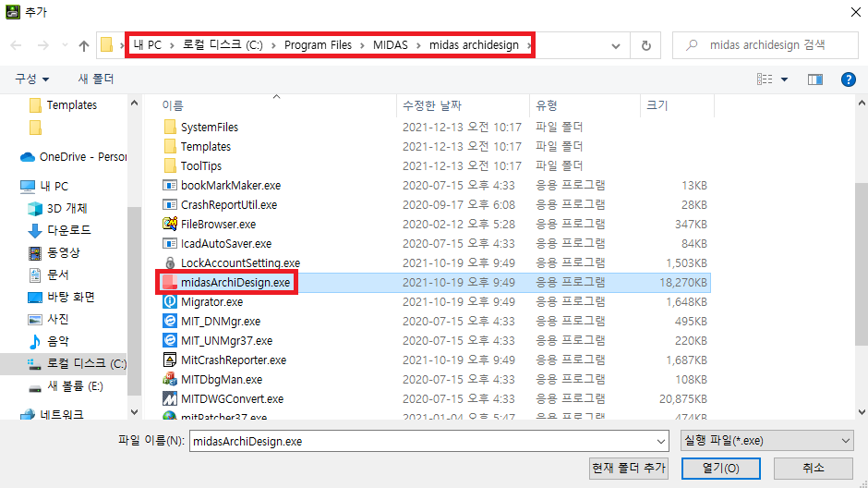This screenshot has height=488, width=868.
Task: Click the 현재 폴더 추가 button
Action: pos(629,468)
